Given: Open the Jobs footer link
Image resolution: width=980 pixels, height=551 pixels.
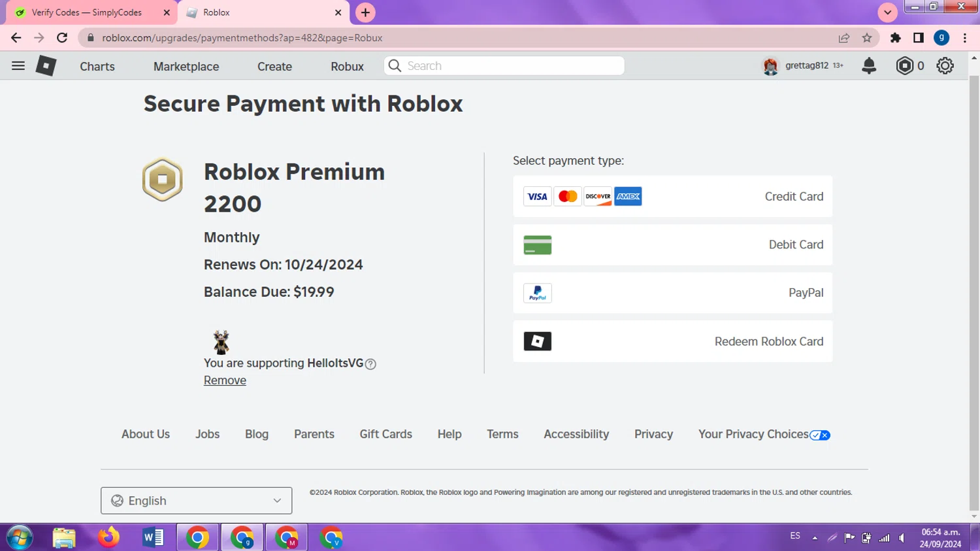Looking at the screenshot, I should (x=207, y=435).
